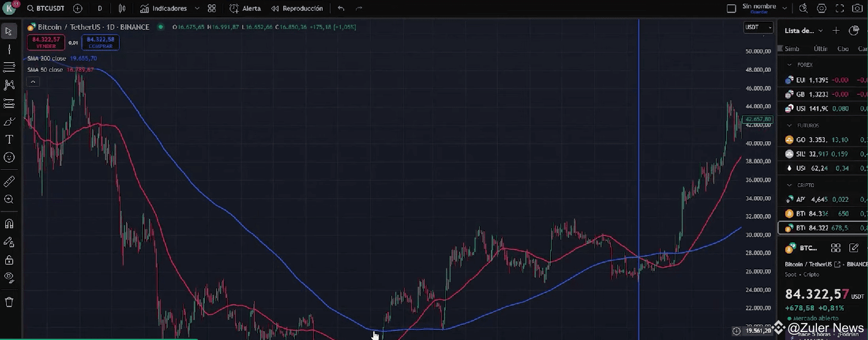Click the blue COMPRAR buy button
The image size is (868, 340).
click(x=101, y=42)
